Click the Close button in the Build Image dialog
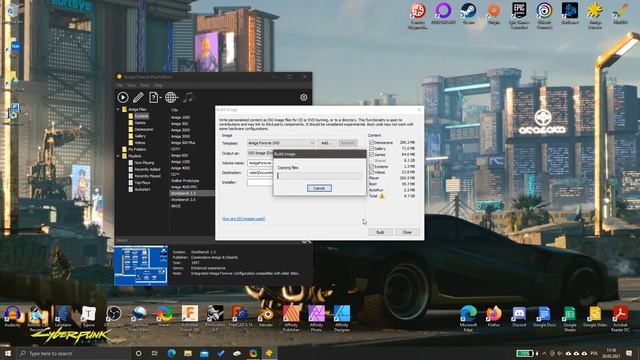This screenshot has width=640, height=360. (407, 232)
